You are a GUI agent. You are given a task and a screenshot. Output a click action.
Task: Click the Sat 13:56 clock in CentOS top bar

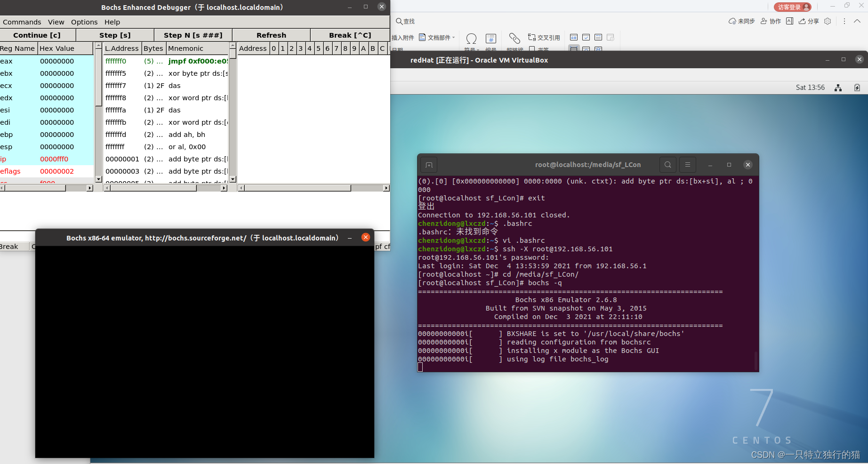(810, 88)
